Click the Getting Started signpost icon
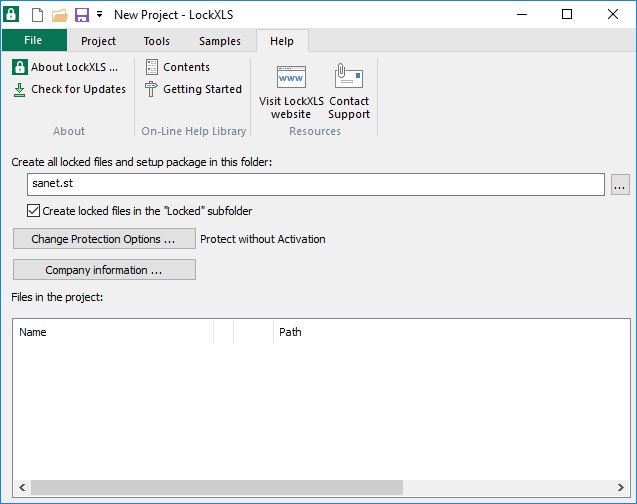 pyautogui.click(x=151, y=89)
